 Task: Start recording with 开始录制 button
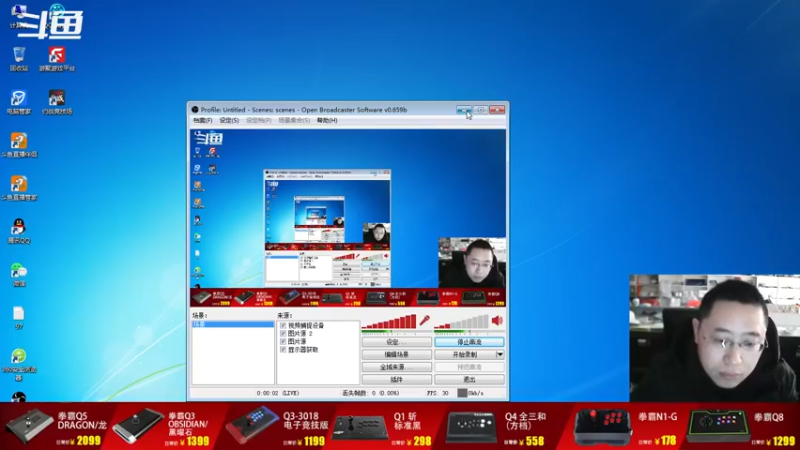pos(465,355)
